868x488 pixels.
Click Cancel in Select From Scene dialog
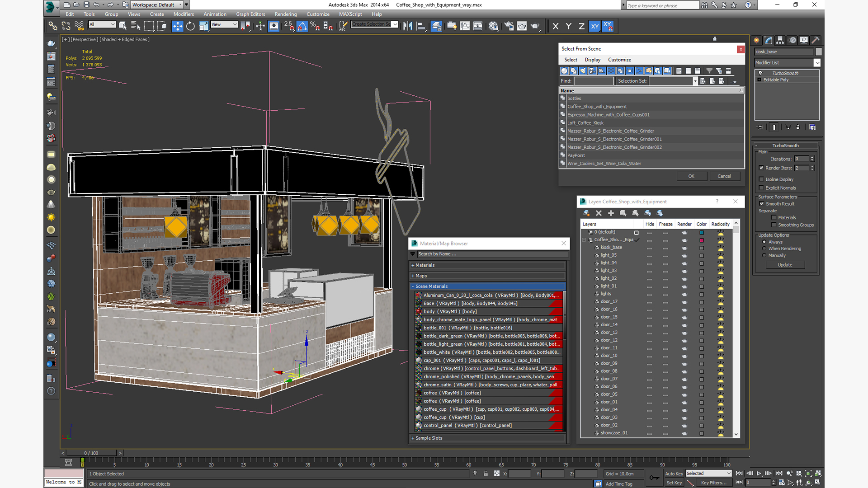(x=724, y=176)
